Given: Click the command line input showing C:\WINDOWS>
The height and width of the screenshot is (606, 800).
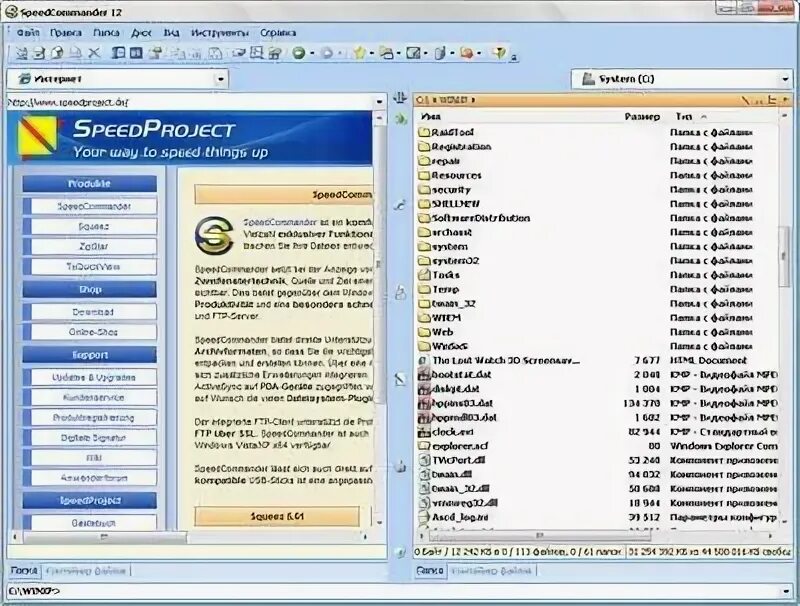Looking at the screenshot, I should coord(393,591).
